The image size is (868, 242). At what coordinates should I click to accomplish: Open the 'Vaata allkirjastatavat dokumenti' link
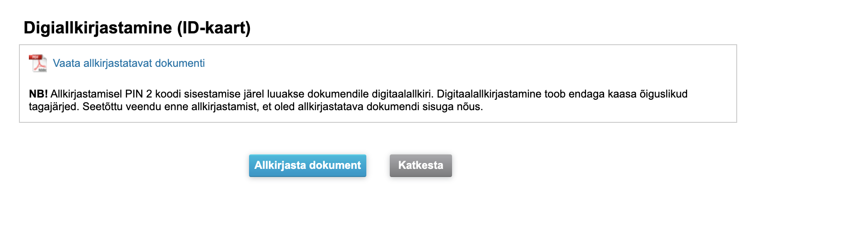(129, 63)
